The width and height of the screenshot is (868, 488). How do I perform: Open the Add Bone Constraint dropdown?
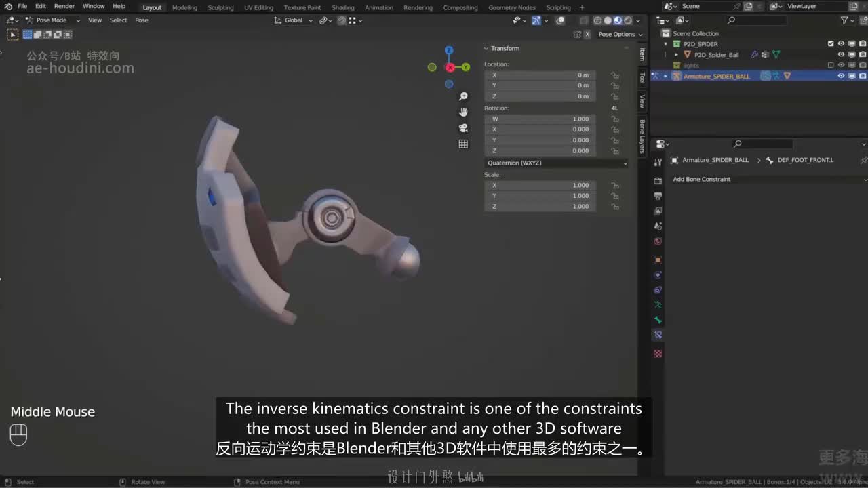pyautogui.click(x=769, y=179)
